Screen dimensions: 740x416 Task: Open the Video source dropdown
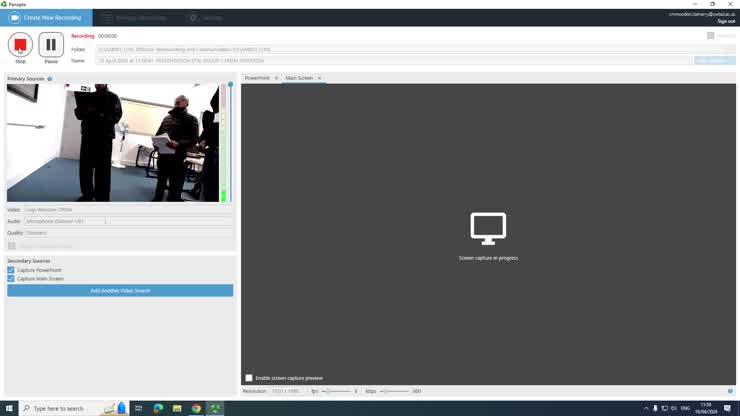(128, 210)
